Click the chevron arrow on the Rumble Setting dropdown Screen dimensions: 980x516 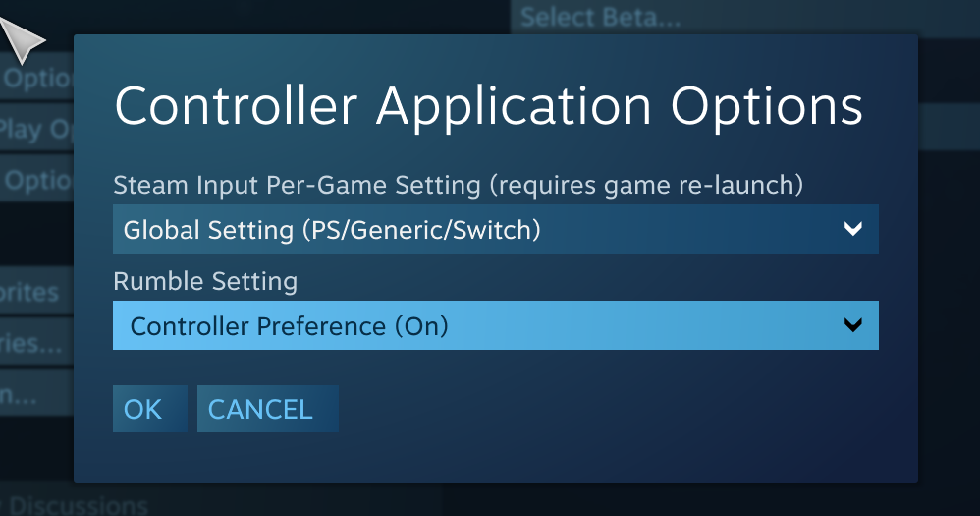pyautogui.click(x=852, y=325)
